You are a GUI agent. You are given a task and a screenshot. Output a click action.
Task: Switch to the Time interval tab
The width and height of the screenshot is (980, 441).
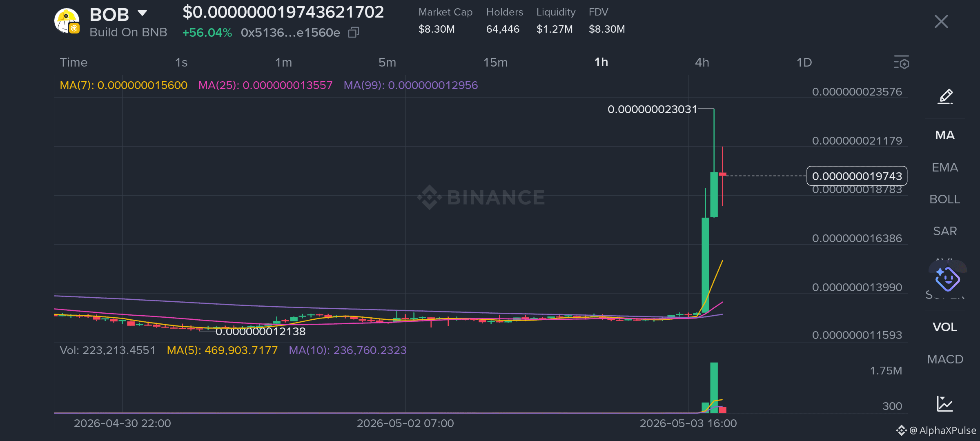tap(73, 62)
